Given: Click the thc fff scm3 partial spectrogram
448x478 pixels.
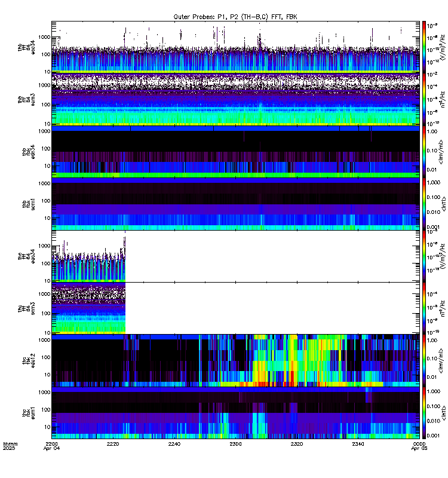Looking at the screenshot, I should pos(88,308).
